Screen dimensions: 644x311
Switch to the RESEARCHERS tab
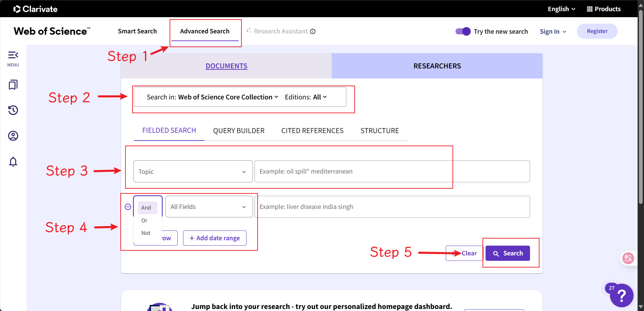437,66
